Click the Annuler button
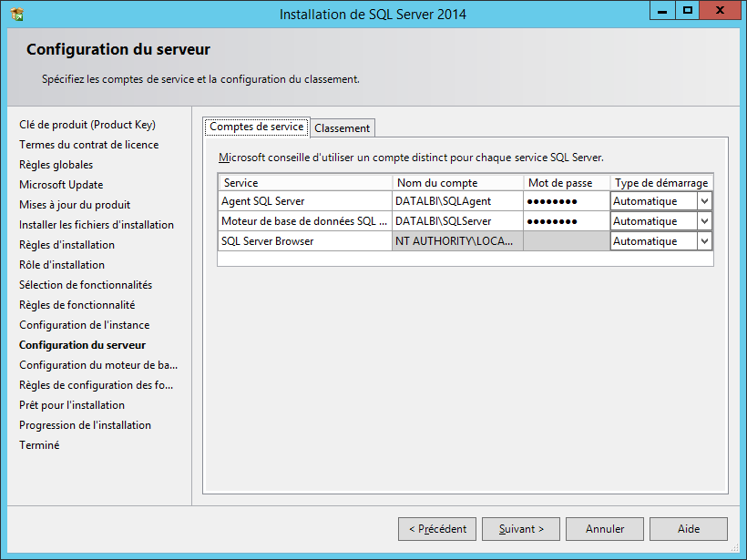 pos(605,529)
